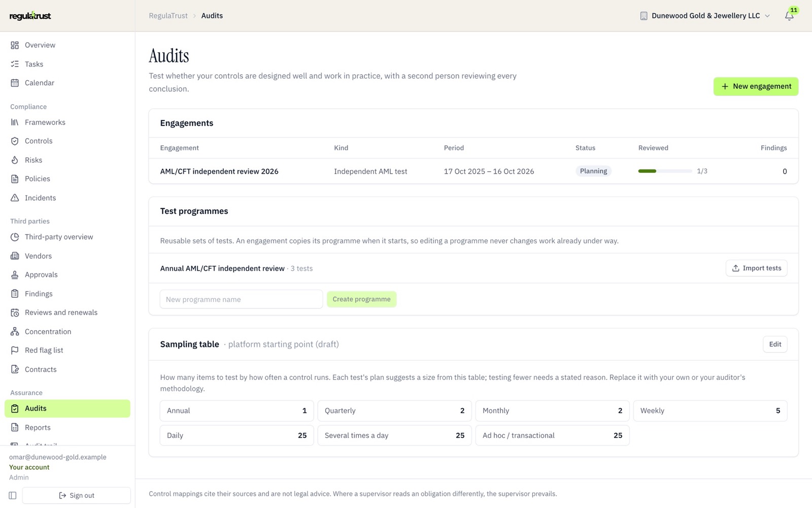This screenshot has height=508, width=812.
Task: Select the Ad hoc / transactional cell
Action: point(552,435)
